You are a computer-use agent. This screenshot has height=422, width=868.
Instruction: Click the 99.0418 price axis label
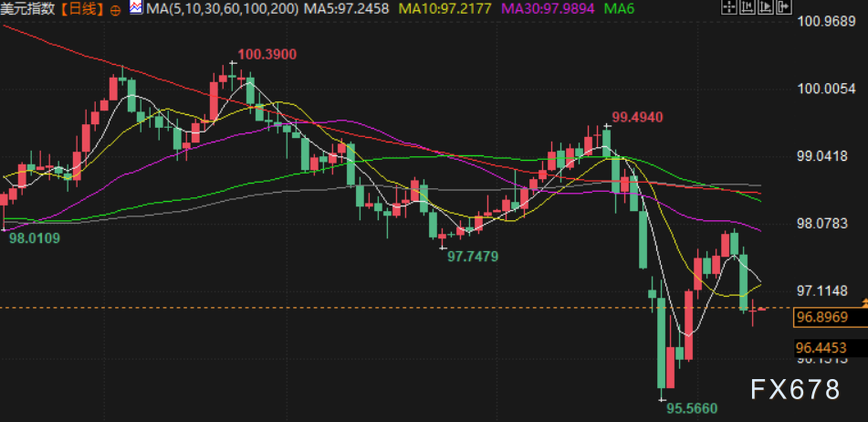822,156
